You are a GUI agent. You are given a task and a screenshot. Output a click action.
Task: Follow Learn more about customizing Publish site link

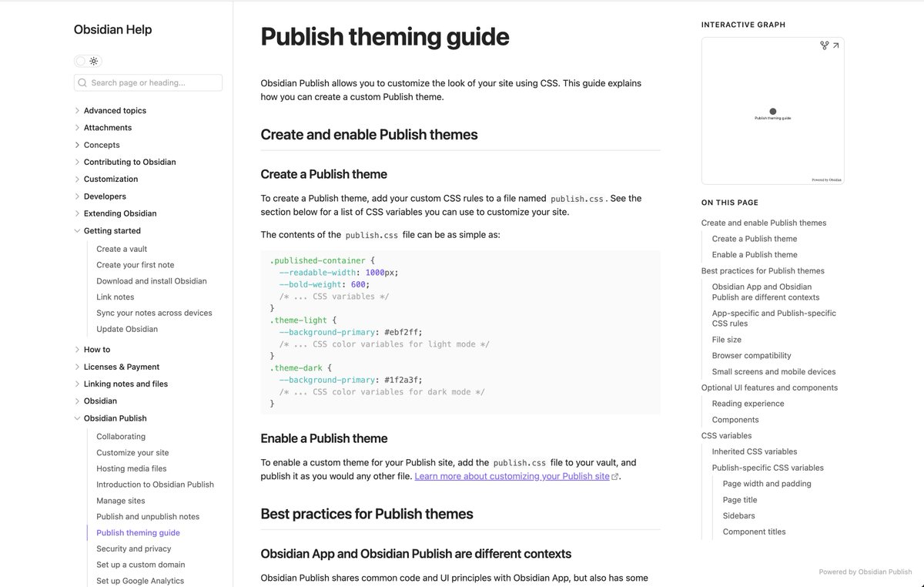(512, 477)
